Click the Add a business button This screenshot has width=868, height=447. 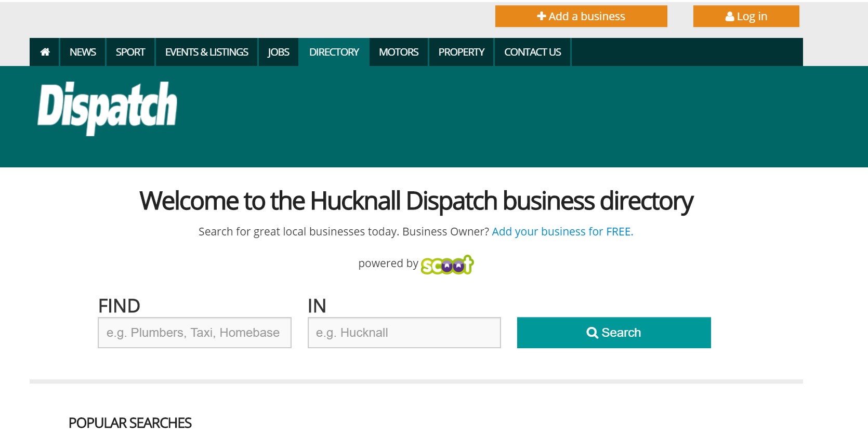[x=581, y=16]
